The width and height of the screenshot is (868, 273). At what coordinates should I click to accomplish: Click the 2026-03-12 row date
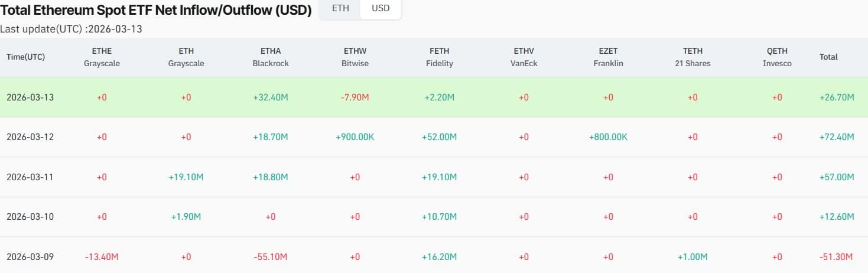(x=30, y=137)
